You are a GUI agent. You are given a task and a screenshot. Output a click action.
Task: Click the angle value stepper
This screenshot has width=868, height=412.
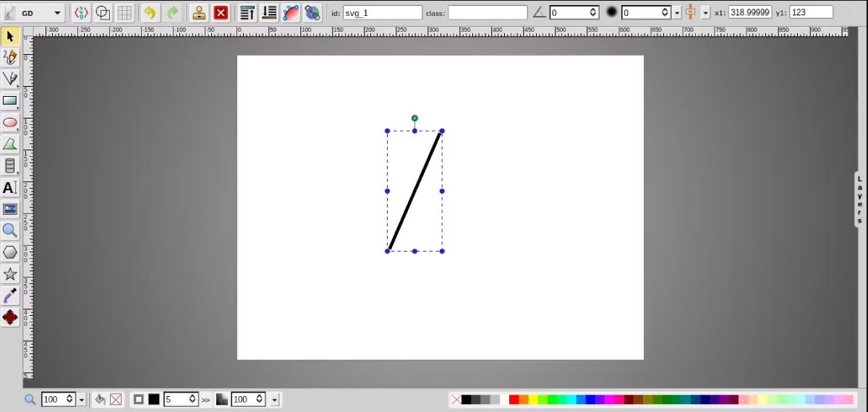tap(593, 12)
